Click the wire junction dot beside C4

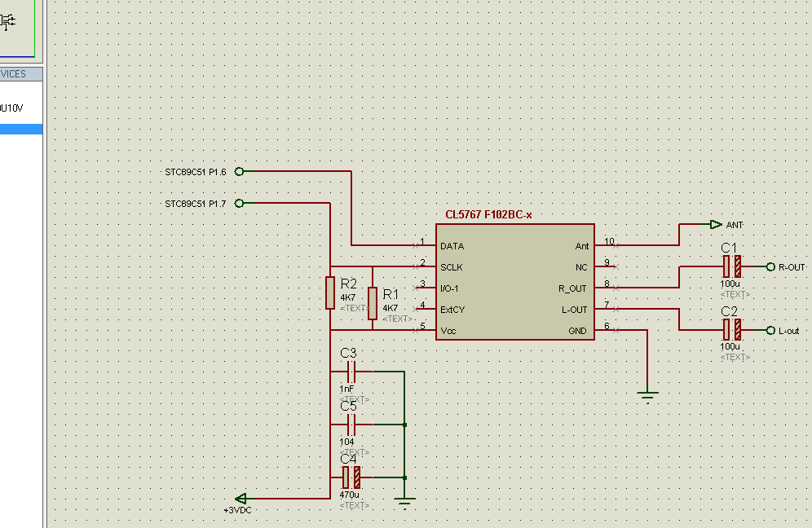(404, 477)
